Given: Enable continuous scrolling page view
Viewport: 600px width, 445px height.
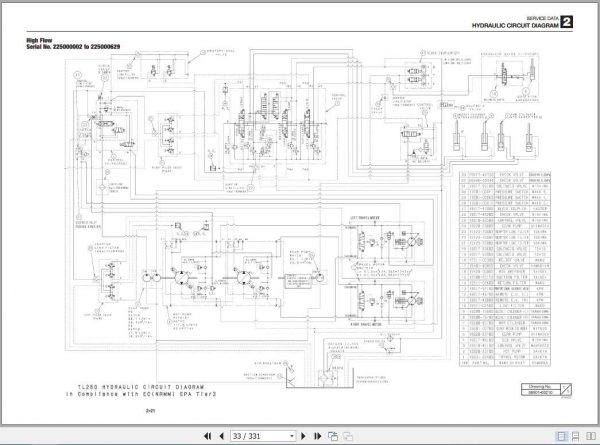Looking at the screenshot, I should (x=575, y=436).
